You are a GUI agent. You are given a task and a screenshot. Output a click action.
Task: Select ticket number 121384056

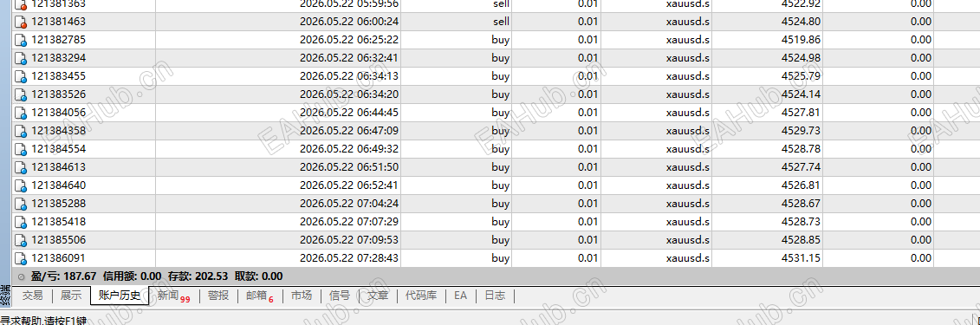59,113
